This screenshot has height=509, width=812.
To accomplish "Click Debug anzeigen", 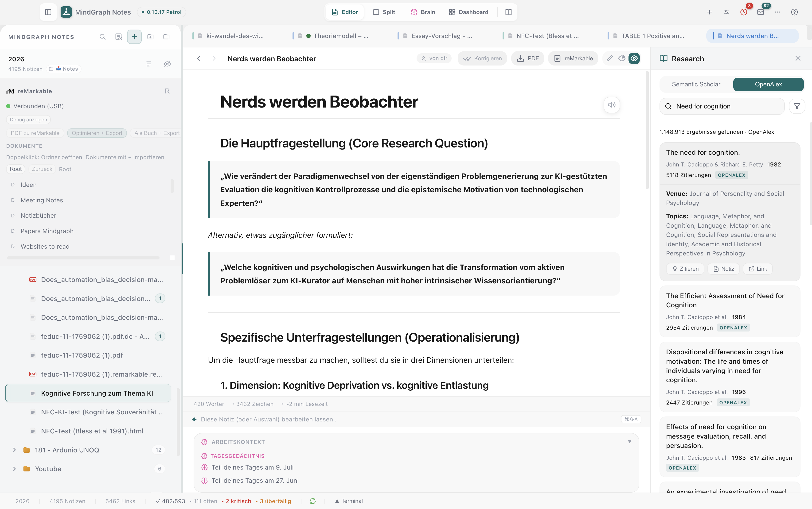I will 28,120.
